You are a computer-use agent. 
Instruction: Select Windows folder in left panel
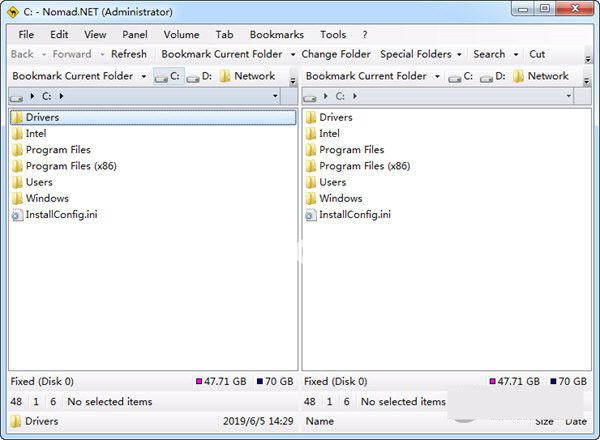click(x=41, y=198)
